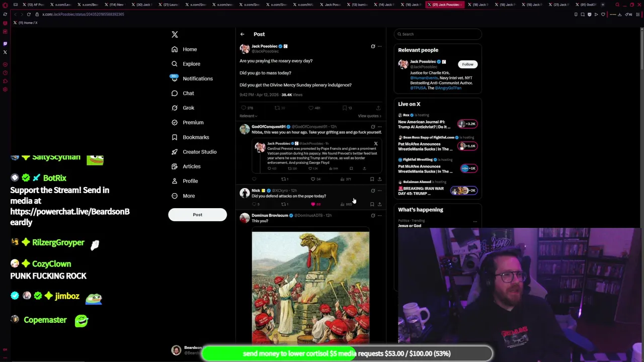Like GodOfConquest91's reply with 34 likes

click(x=315, y=179)
